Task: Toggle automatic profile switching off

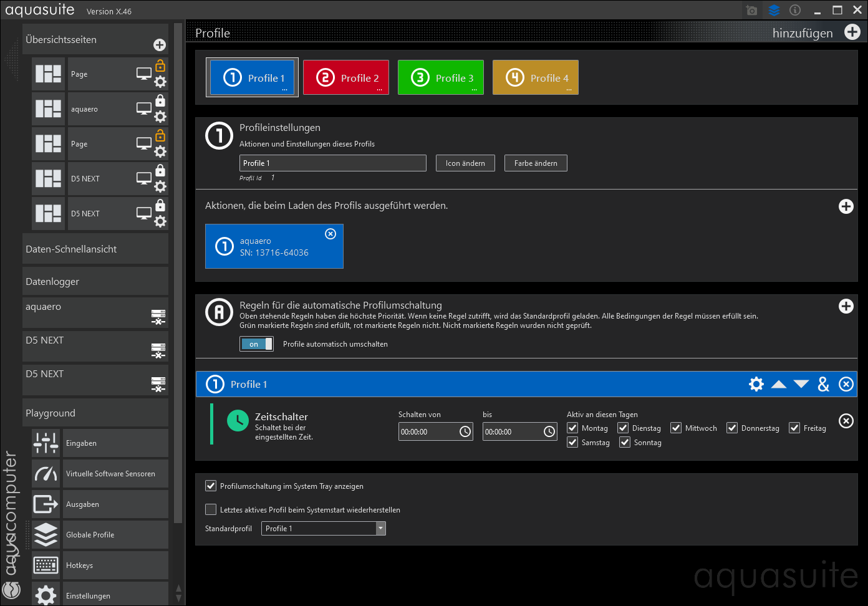Action: (x=256, y=344)
